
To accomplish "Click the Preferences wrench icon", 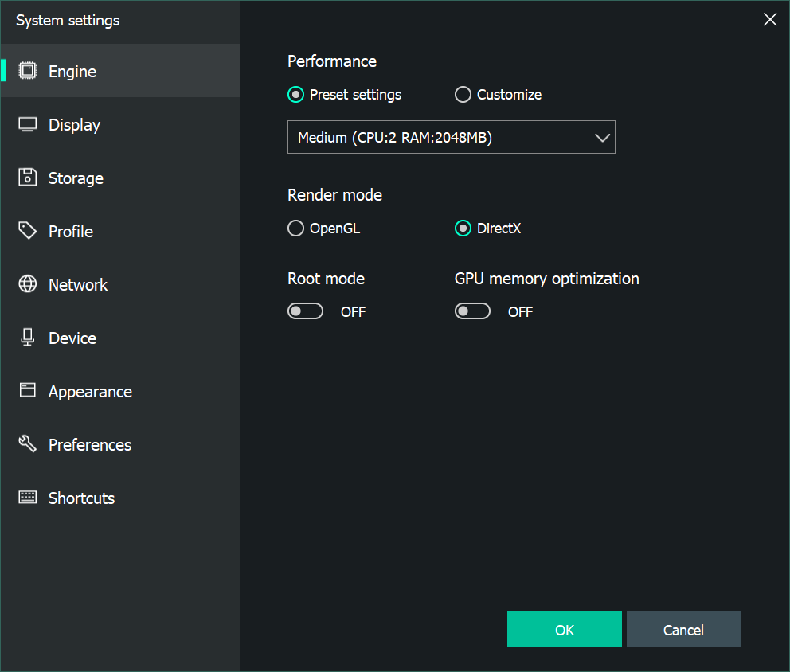I will pyautogui.click(x=28, y=443).
